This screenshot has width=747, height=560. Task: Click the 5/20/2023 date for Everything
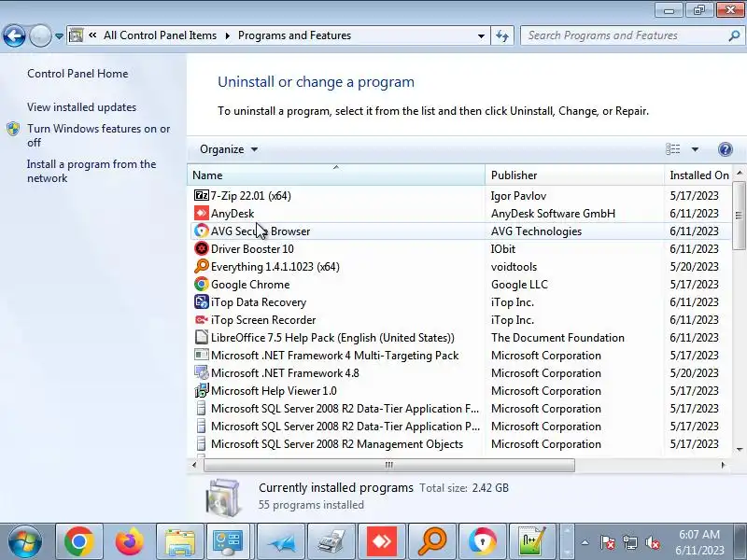coord(694,267)
